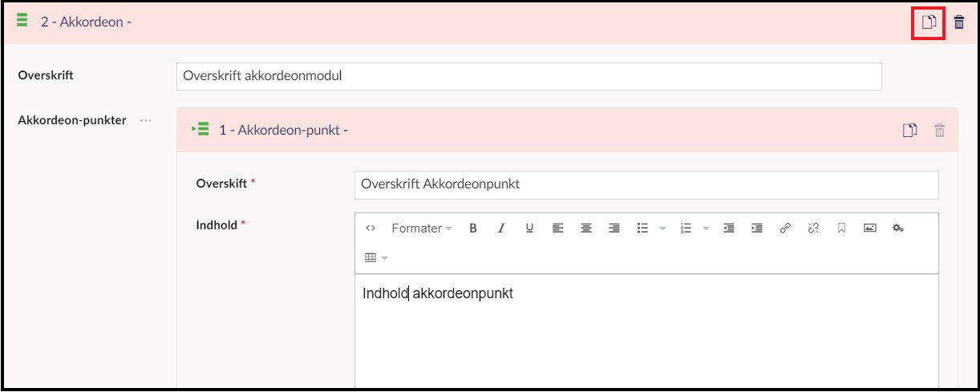Open the Formater dropdown
980x392 pixels.
tap(422, 228)
